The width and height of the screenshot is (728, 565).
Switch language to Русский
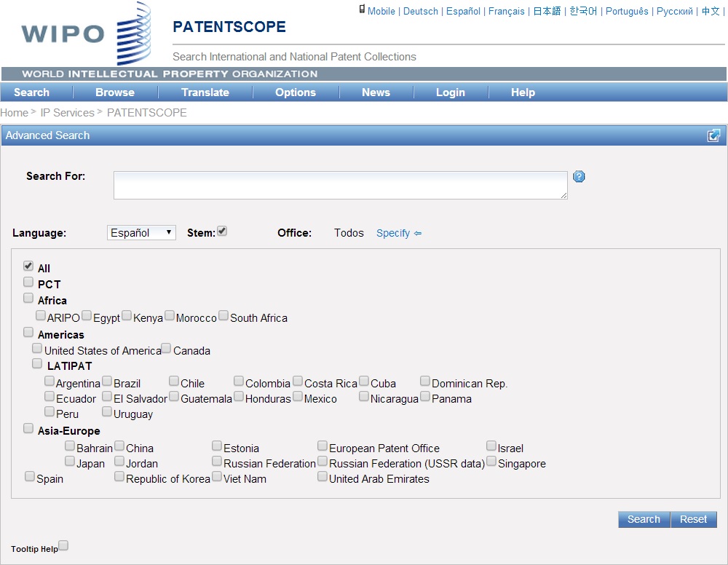pos(675,11)
